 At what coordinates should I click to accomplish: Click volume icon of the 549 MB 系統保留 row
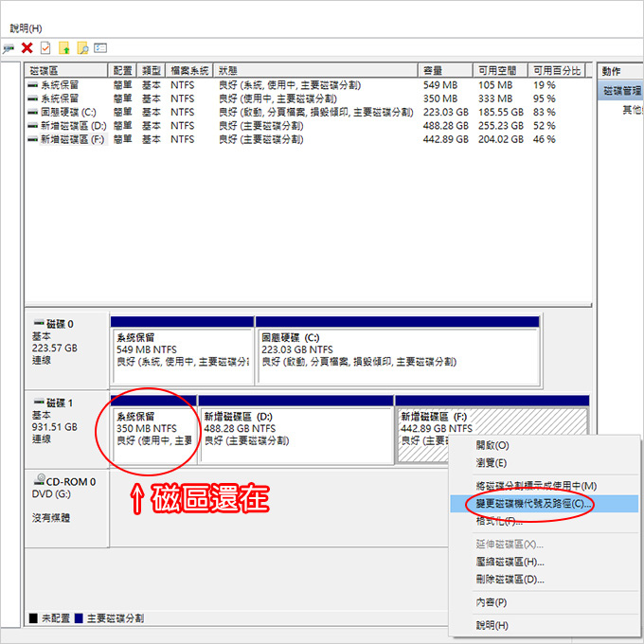pyautogui.click(x=32, y=85)
